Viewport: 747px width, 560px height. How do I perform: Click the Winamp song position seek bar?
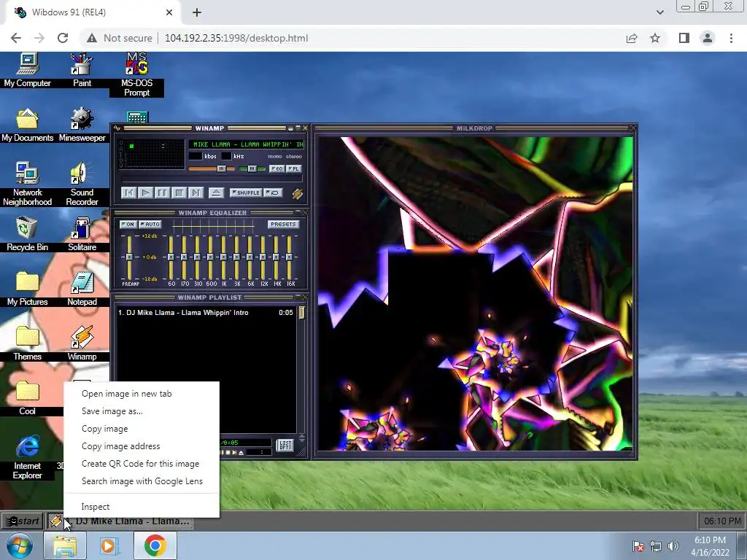click(212, 179)
